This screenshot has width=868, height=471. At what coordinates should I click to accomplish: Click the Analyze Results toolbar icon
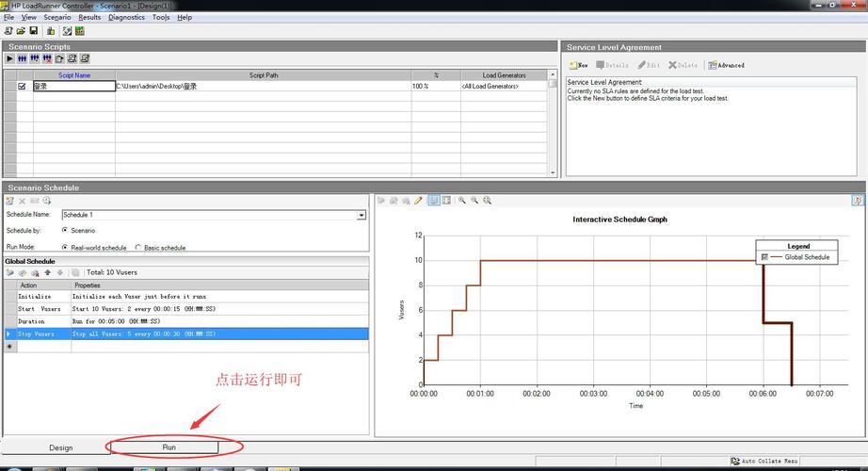point(67,31)
